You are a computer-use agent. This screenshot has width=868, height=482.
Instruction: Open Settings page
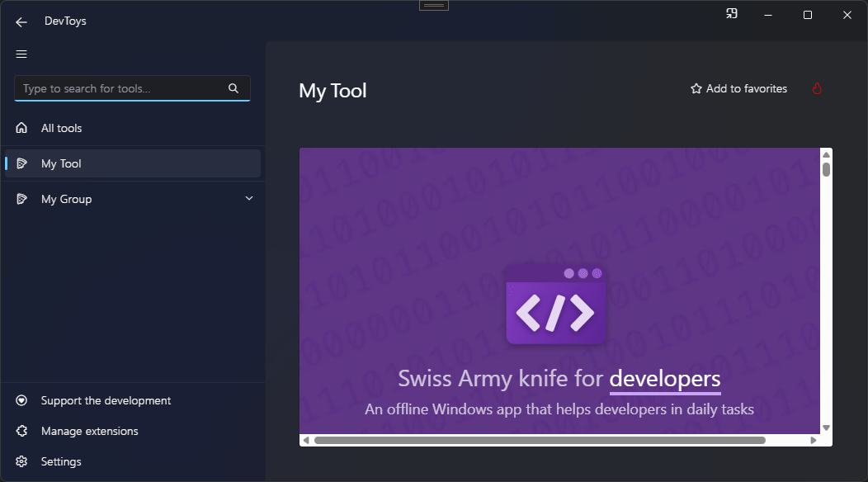tap(132, 461)
